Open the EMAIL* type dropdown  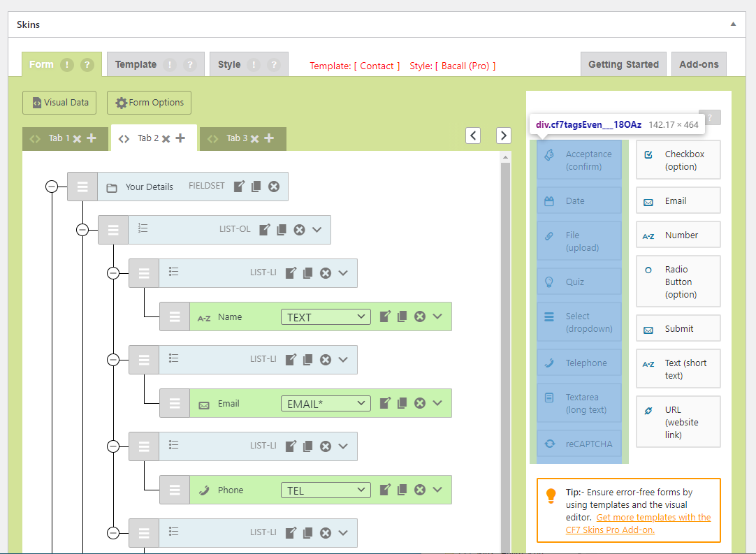(x=325, y=403)
